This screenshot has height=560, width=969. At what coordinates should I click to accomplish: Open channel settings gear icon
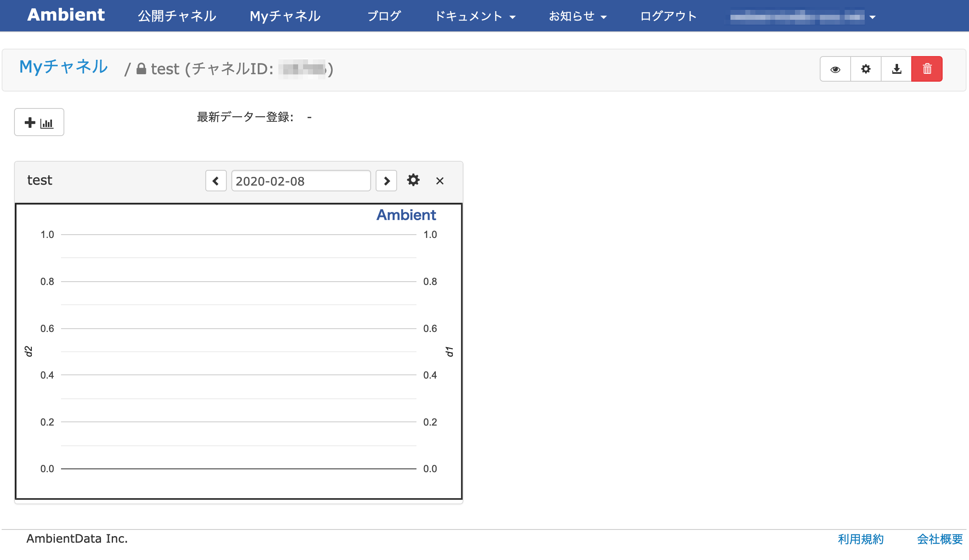pyautogui.click(x=866, y=69)
